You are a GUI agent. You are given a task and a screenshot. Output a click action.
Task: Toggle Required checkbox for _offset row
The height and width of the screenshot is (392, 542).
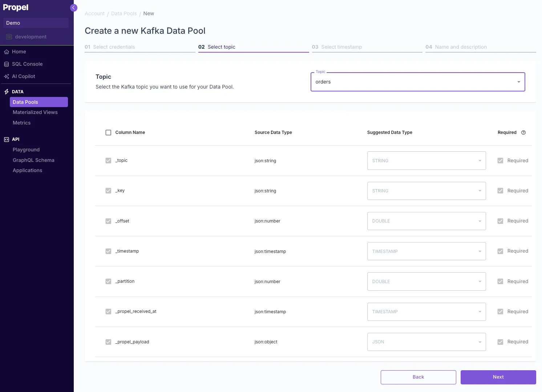(x=500, y=221)
